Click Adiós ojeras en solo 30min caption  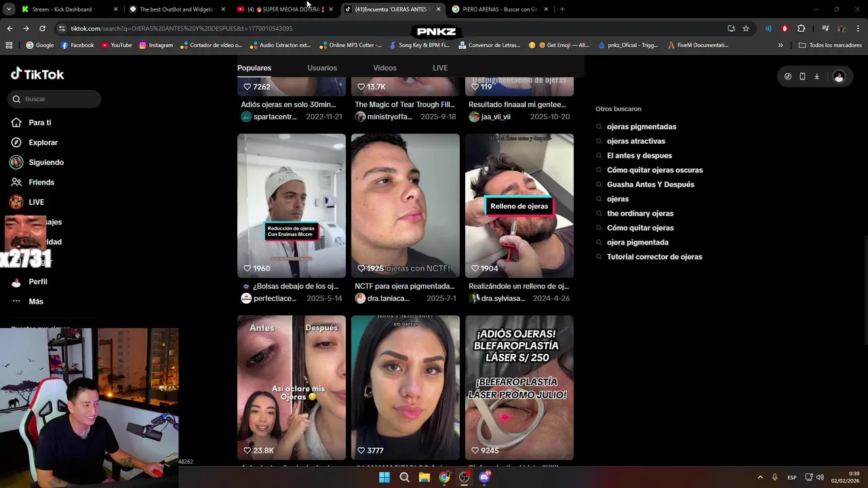click(288, 104)
